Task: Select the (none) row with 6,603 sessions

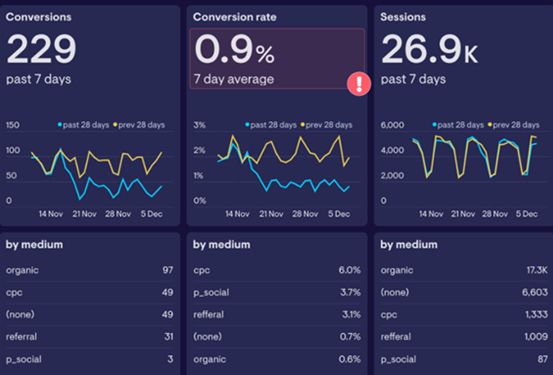Action: pos(464,292)
